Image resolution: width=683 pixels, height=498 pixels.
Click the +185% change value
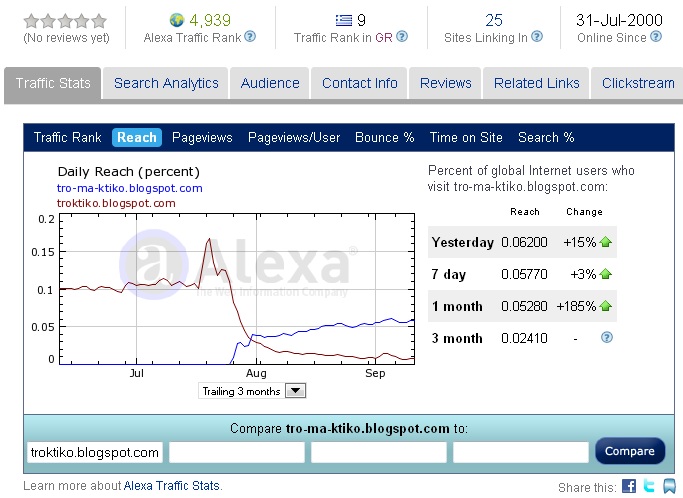click(576, 306)
